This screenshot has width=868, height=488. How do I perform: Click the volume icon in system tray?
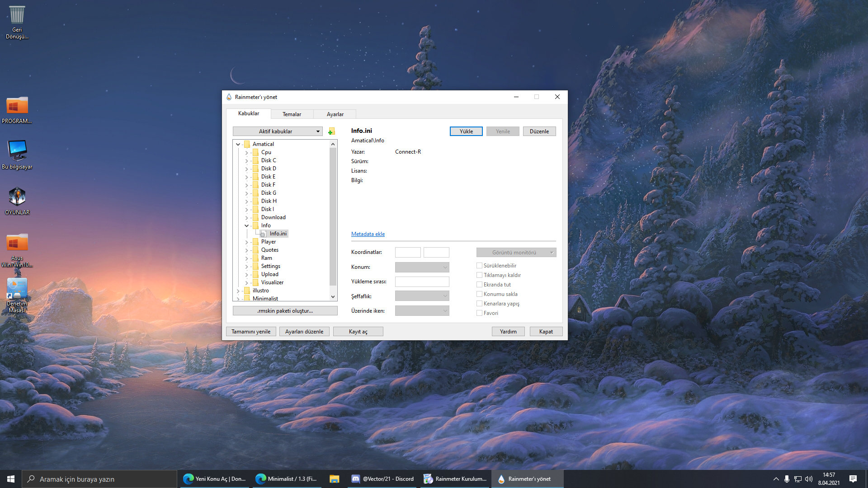(x=809, y=479)
